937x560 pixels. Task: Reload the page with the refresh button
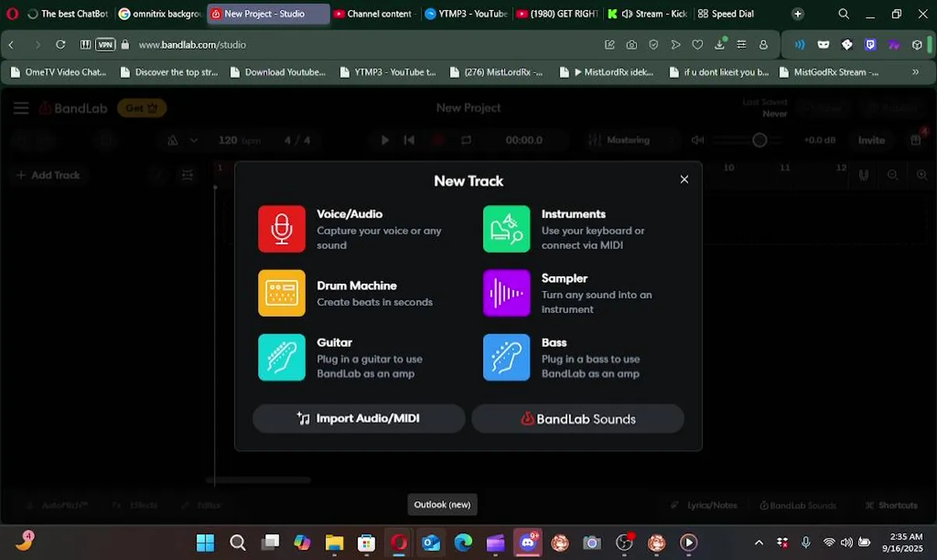(x=61, y=44)
